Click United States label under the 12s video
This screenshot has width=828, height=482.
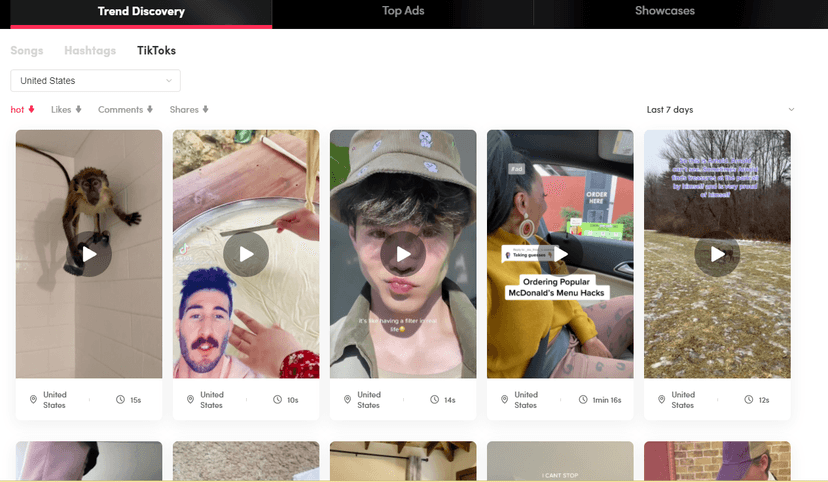683,400
